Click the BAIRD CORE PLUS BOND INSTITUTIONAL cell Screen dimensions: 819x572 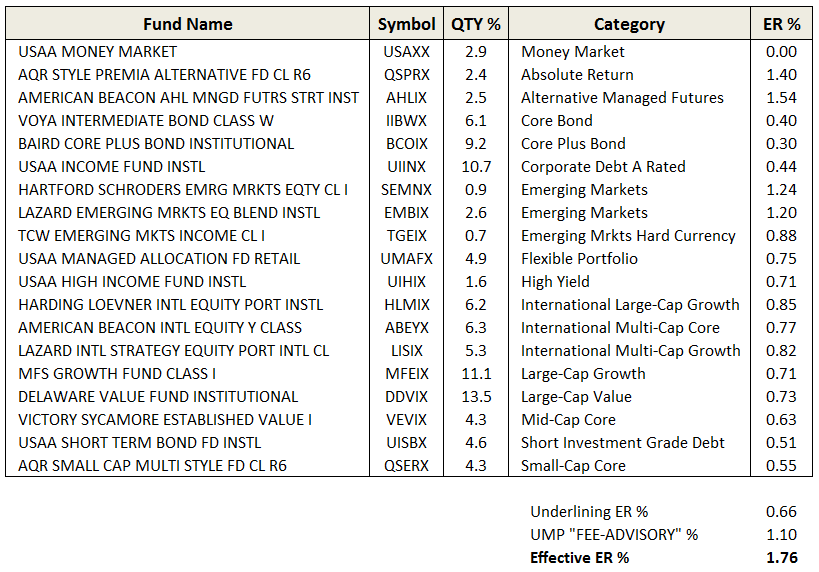(x=156, y=144)
